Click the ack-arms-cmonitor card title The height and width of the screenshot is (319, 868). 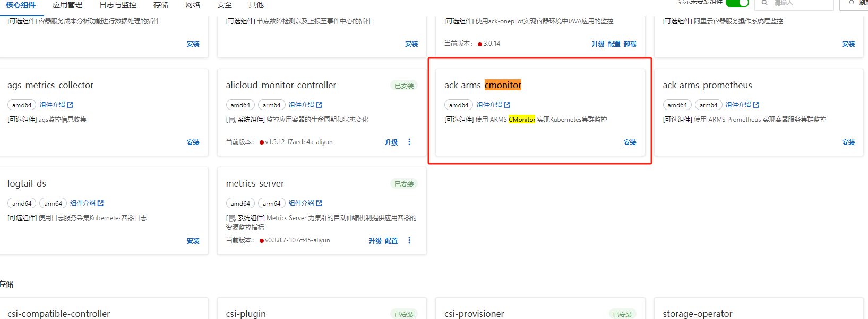tap(483, 85)
